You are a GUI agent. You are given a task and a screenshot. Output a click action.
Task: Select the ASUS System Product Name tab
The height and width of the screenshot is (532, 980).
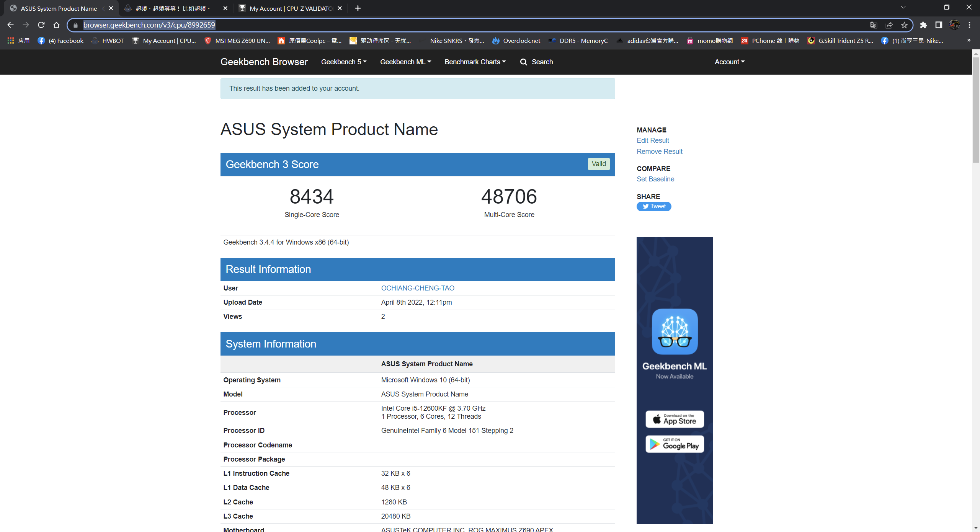60,8
